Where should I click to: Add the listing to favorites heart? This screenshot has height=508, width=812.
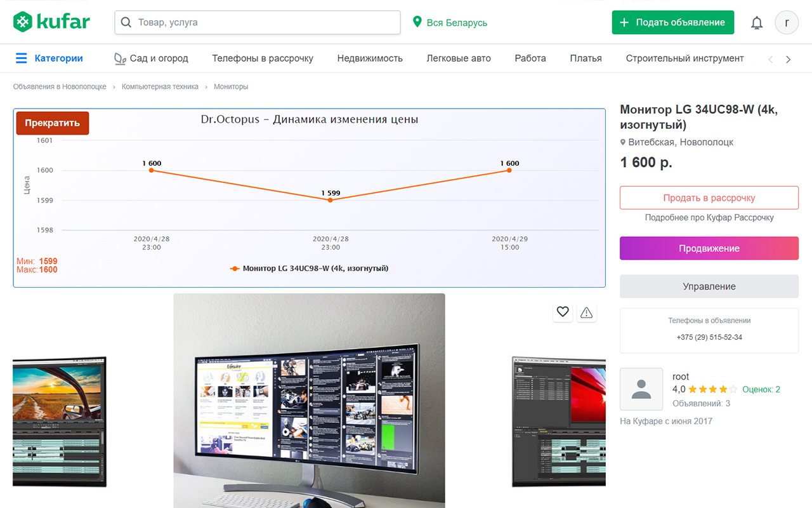coord(563,312)
